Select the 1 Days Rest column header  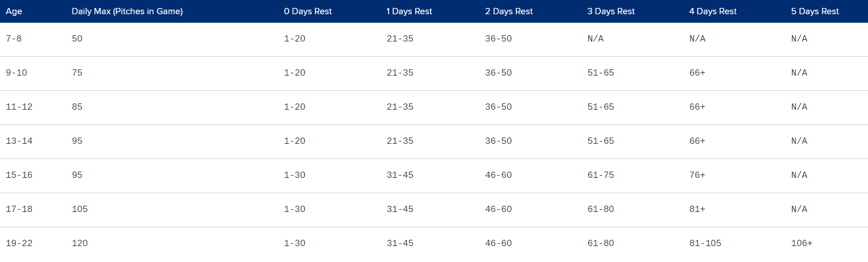[408, 11]
